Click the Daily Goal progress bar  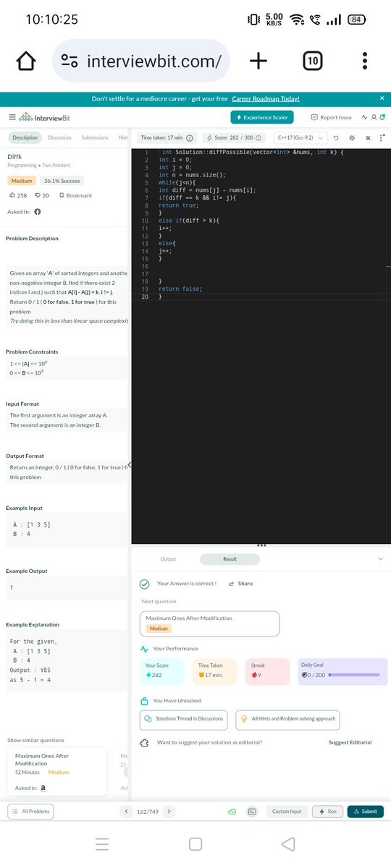(x=354, y=675)
